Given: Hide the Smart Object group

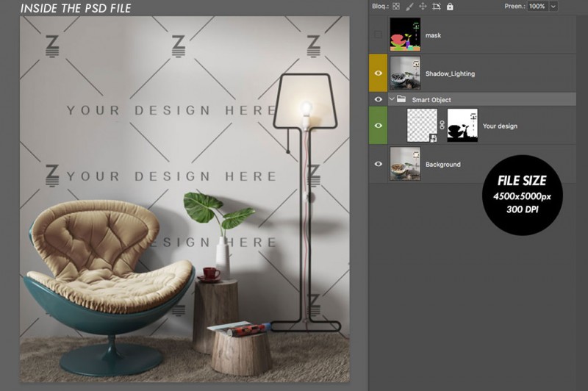Looking at the screenshot, I should [x=378, y=99].
